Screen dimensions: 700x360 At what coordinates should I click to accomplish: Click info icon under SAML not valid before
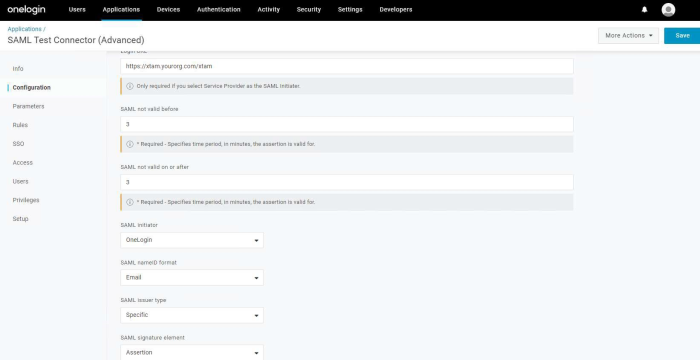[130, 144]
